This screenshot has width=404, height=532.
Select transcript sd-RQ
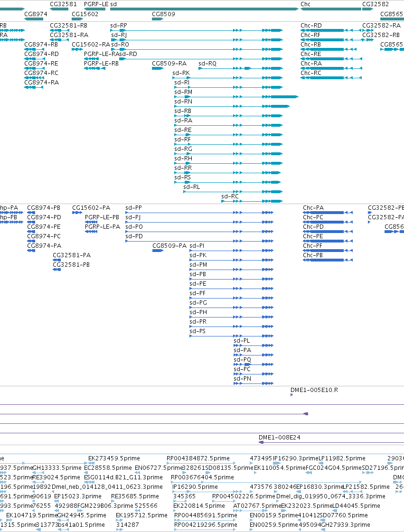point(241,68)
